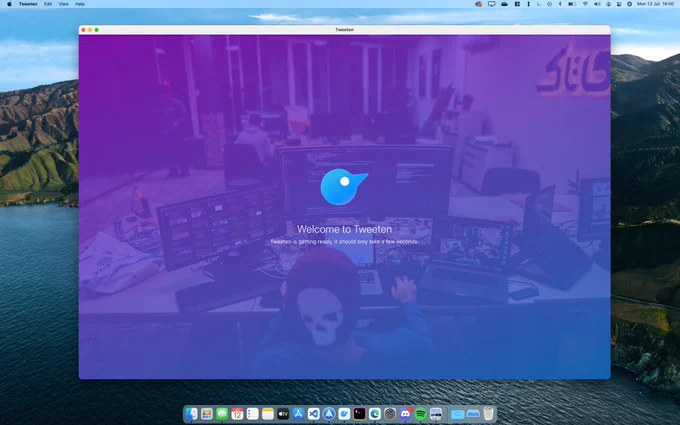This screenshot has height=425, width=680.
Task: Open Visual Studio Code from the dock
Action: tap(314, 414)
